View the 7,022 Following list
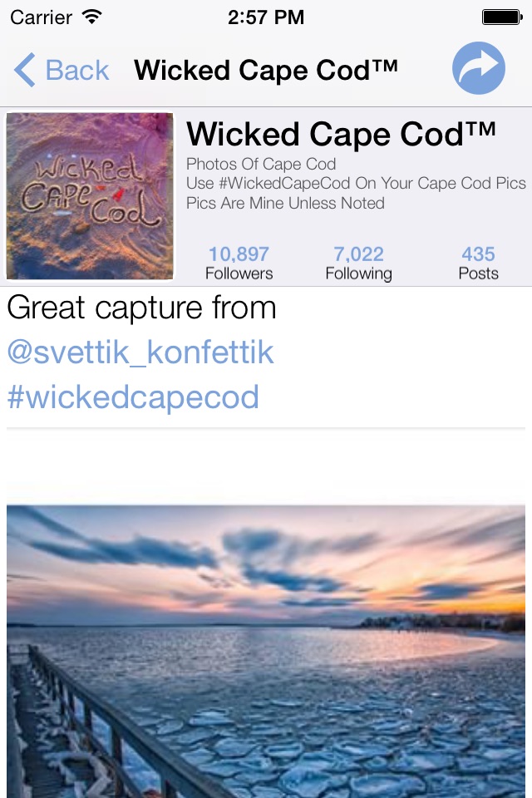The height and width of the screenshot is (798, 532). (358, 263)
